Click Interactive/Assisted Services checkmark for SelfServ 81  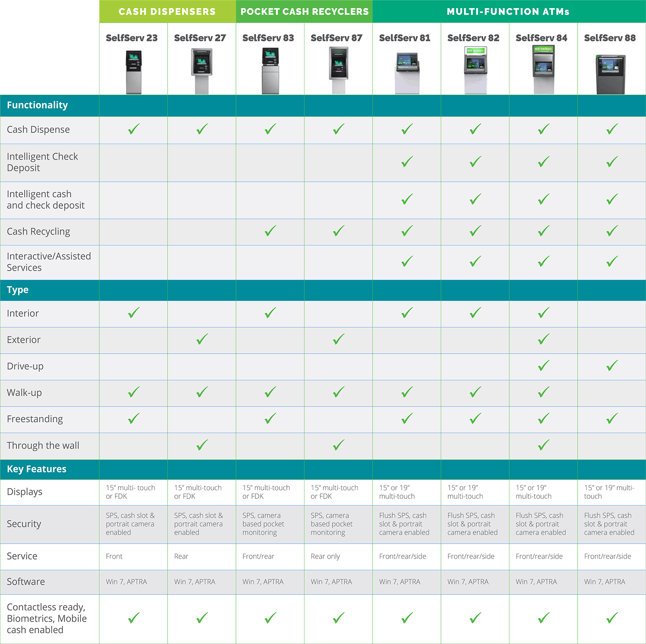click(x=407, y=261)
